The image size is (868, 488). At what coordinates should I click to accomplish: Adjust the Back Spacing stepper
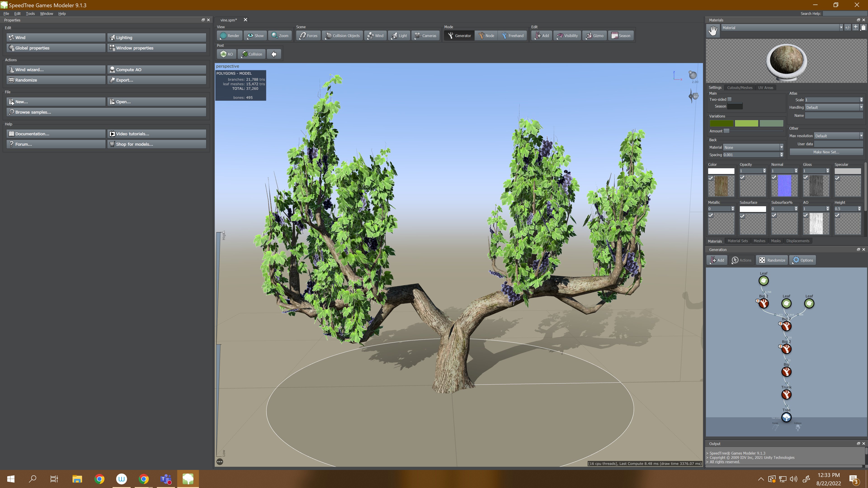tap(781, 155)
